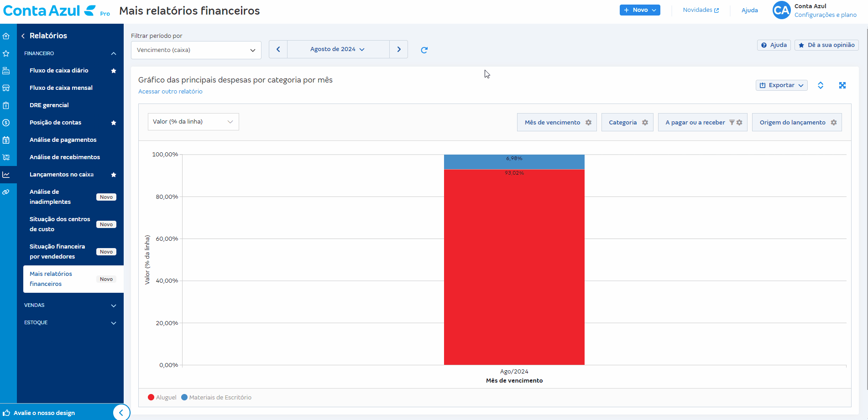Toggle favorite star for Fluxo de caixa diário
Screen dimensions: 868x420
[x=114, y=71]
